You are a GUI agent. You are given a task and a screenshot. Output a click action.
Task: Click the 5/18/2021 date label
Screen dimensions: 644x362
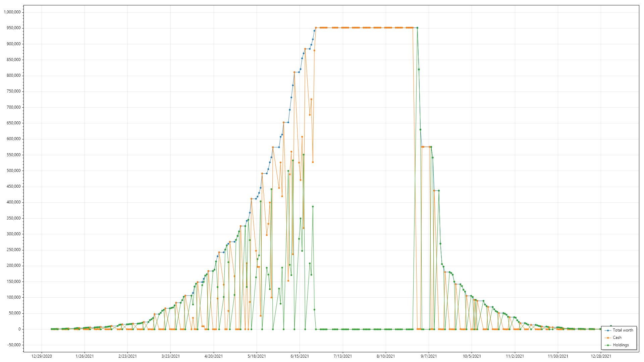pyautogui.click(x=257, y=356)
